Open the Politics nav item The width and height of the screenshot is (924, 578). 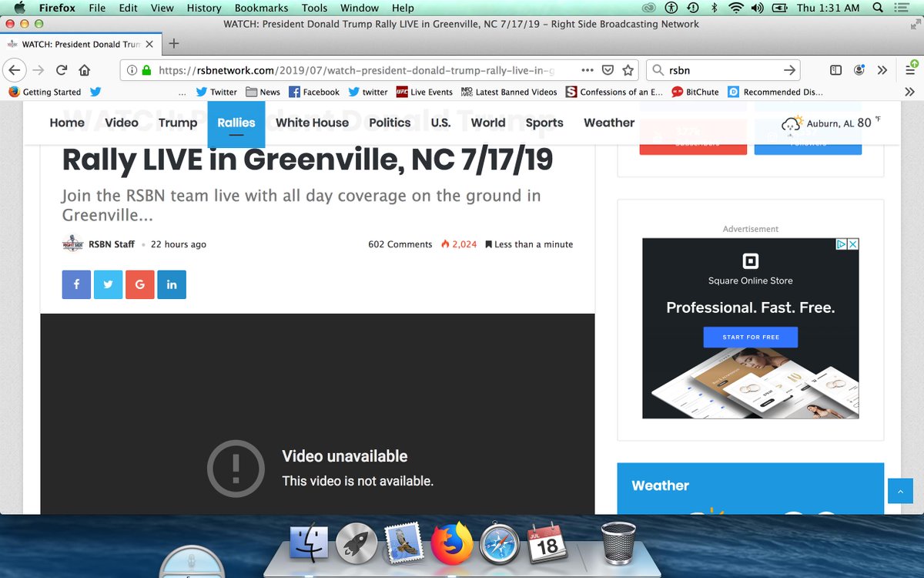(x=390, y=123)
